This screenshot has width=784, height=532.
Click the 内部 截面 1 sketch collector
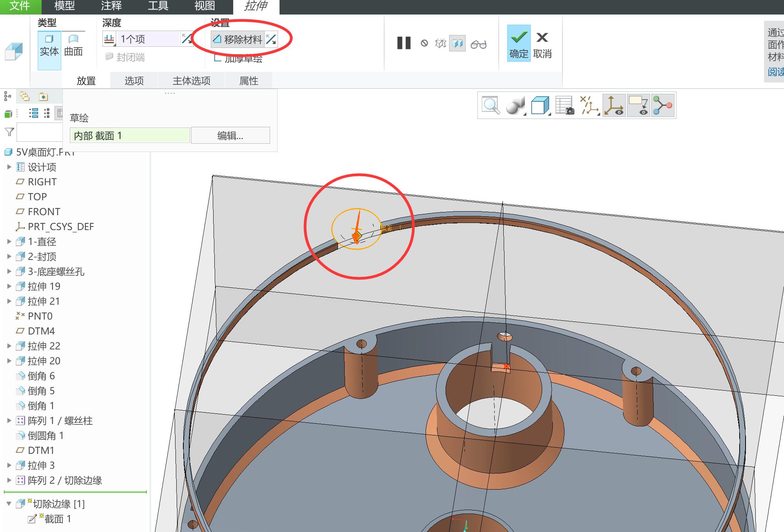point(130,135)
